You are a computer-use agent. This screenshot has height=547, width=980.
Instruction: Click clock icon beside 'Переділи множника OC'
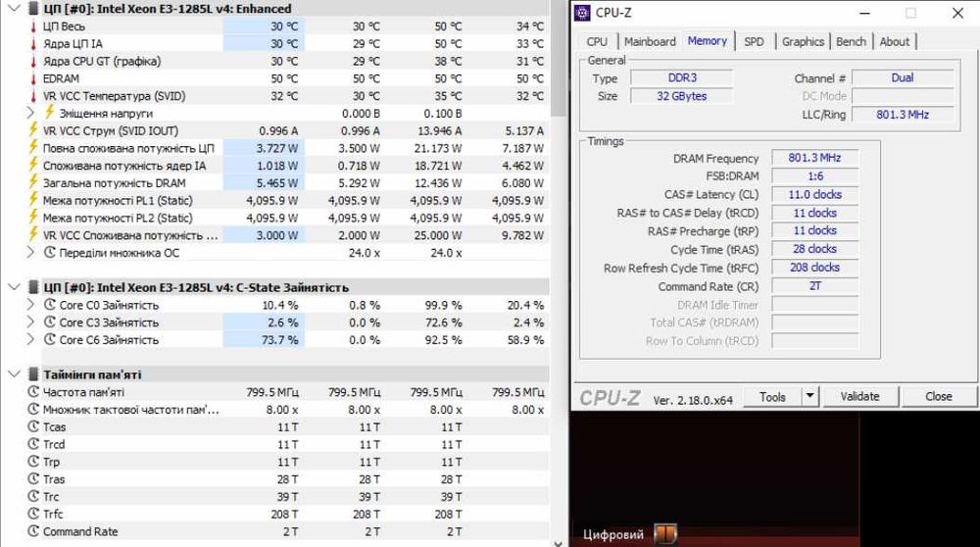coord(50,253)
